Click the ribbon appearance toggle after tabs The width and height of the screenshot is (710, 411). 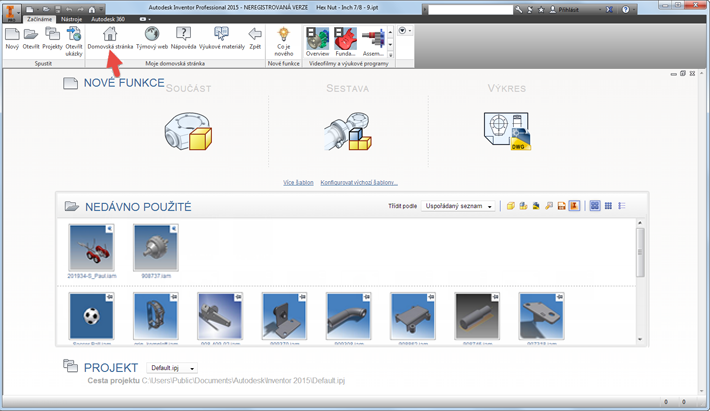(145, 19)
